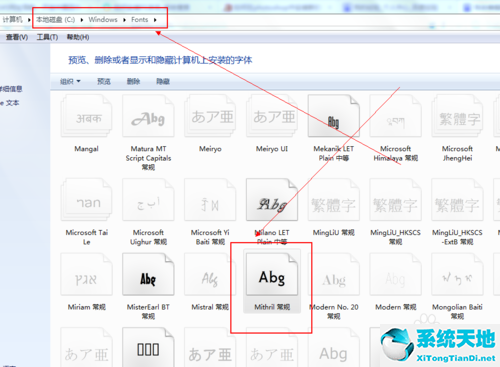Screen dimensions: 500x367
Task: Select the Mithril font icon
Action: pos(272,275)
